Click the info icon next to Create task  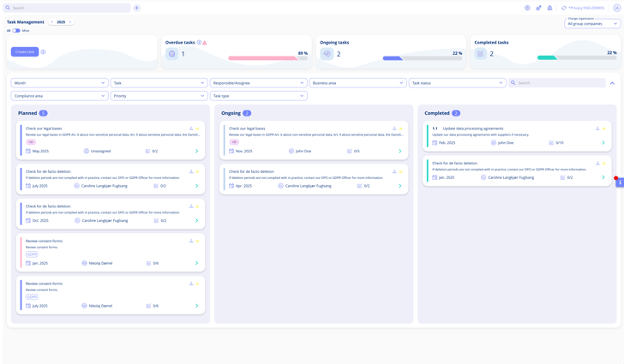pos(43,51)
